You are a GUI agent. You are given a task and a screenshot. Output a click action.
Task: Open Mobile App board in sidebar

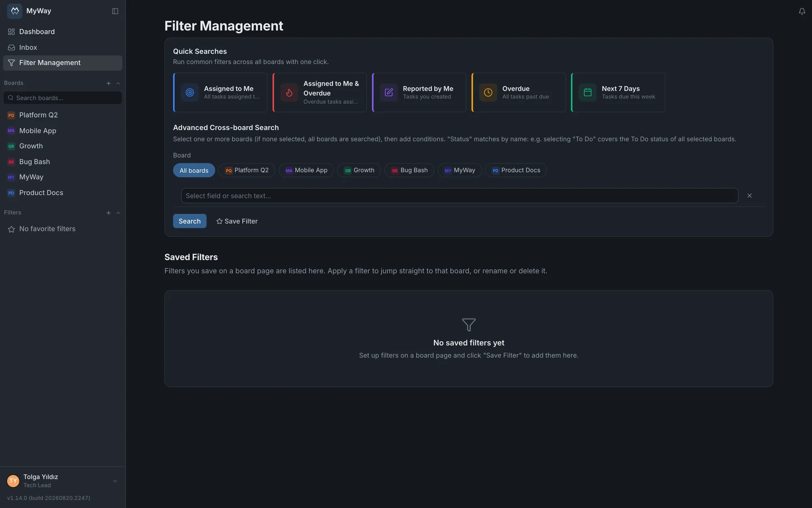coord(63,131)
